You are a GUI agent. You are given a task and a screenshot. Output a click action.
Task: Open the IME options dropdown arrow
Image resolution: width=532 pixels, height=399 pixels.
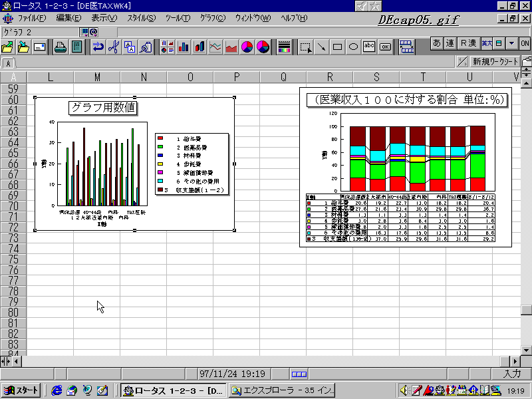(x=511, y=43)
